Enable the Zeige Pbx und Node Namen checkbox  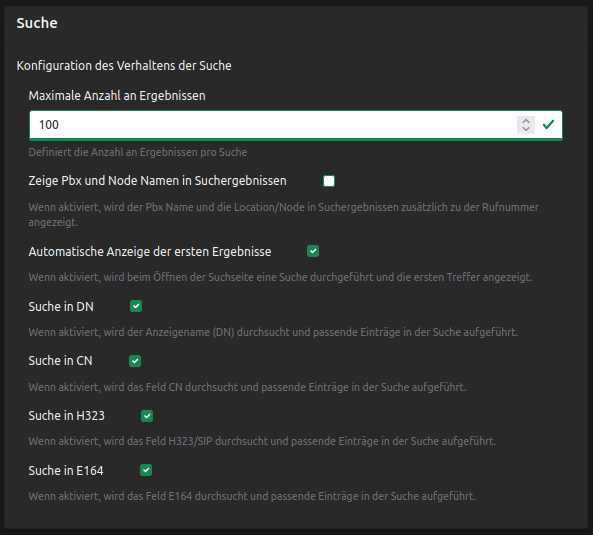[x=329, y=181]
